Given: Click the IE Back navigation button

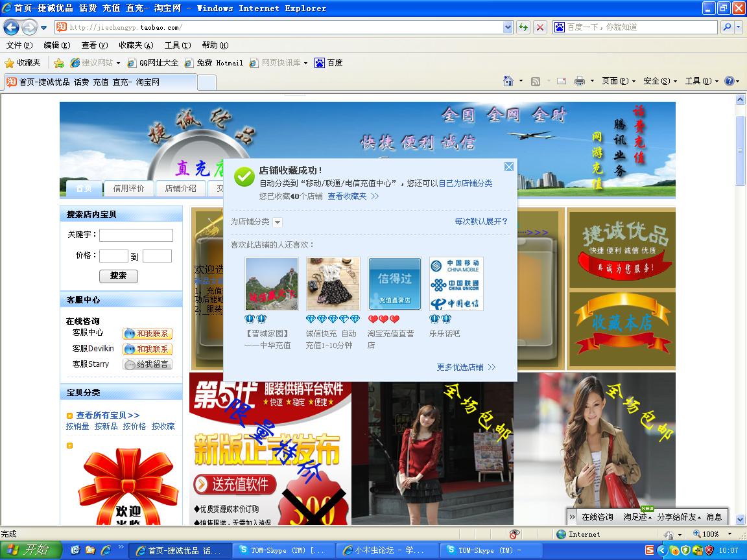Looking at the screenshot, I should [x=11, y=27].
